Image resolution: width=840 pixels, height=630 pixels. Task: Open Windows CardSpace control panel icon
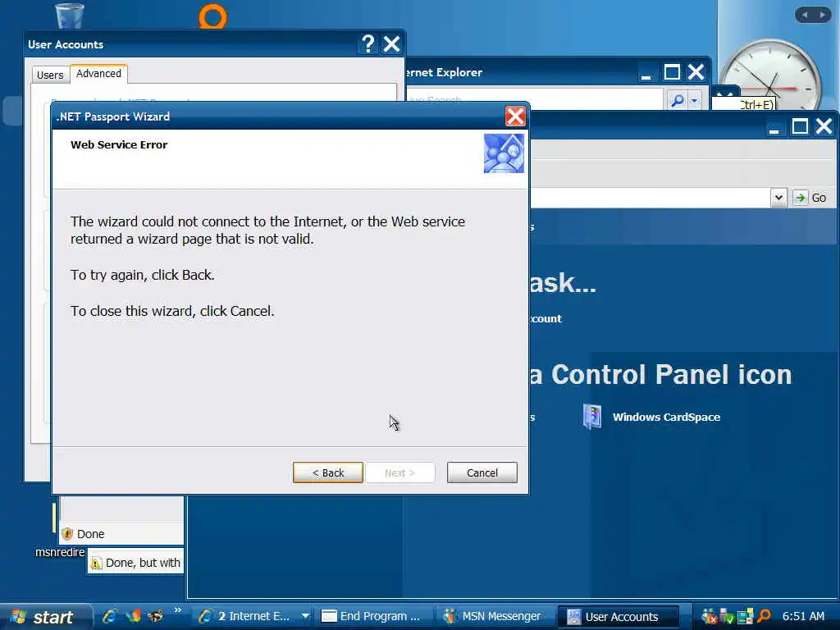592,417
